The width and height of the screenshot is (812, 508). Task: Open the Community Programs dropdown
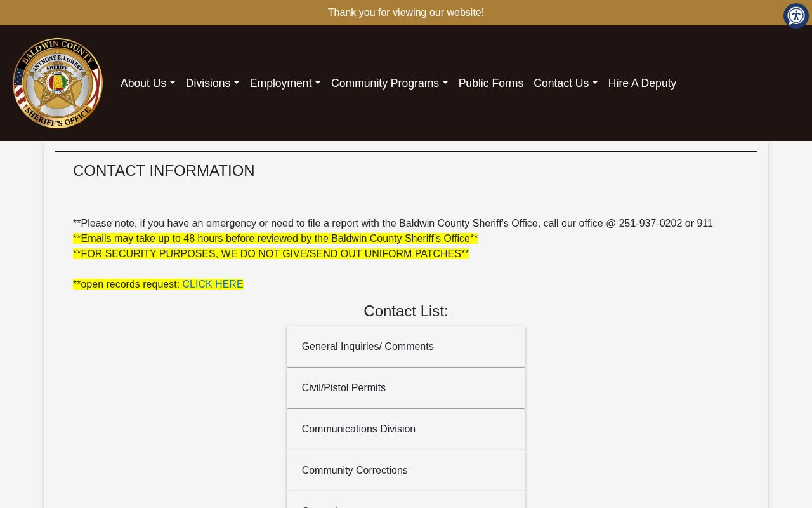(x=390, y=83)
